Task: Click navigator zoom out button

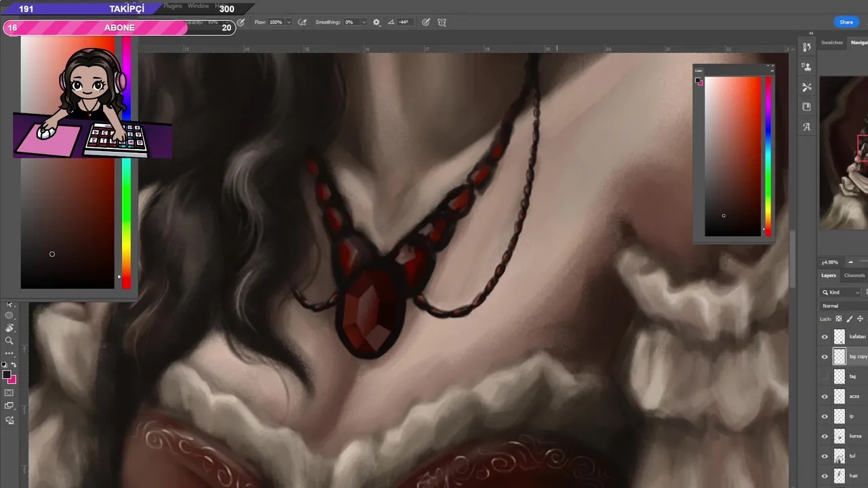Action: tap(850, 262)
